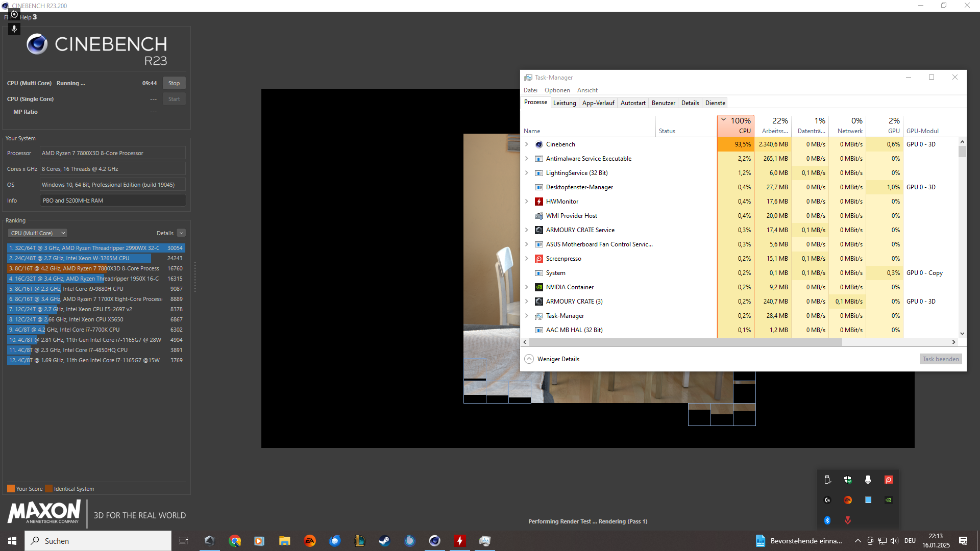Open the Optionen menu in Task-Manager

pos(557,90)
